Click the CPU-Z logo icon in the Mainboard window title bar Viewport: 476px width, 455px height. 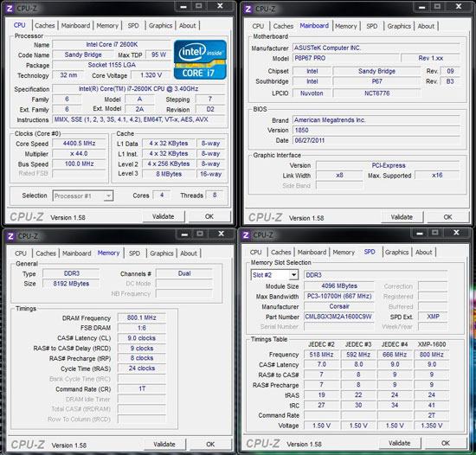[248, 9]
